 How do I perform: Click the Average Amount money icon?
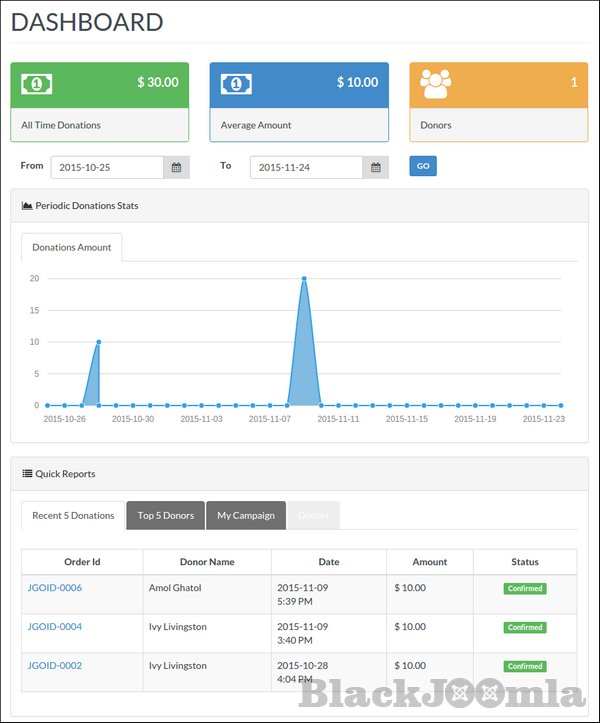click(237, 84)
